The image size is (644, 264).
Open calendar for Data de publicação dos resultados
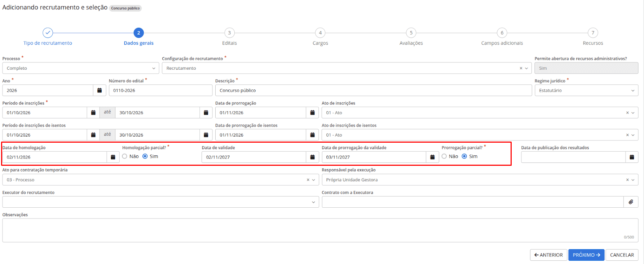[x=632, y=157]
